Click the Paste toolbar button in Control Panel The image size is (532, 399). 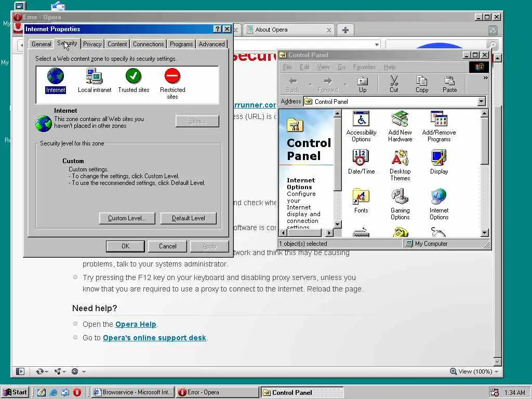point(449,84)
